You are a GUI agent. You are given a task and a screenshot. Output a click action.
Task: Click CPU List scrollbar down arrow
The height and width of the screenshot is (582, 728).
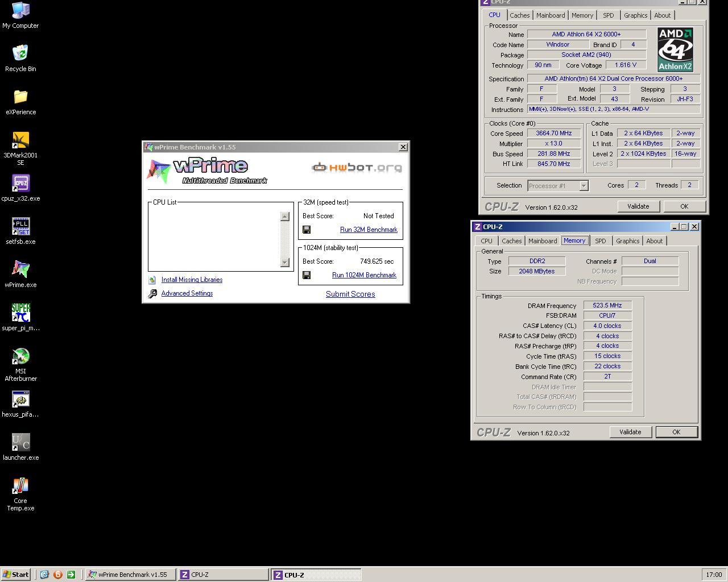click(x=285, y=262)
